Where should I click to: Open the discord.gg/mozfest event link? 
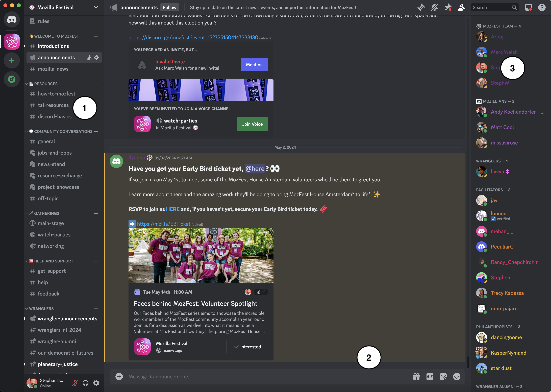(x=193, y=38)
